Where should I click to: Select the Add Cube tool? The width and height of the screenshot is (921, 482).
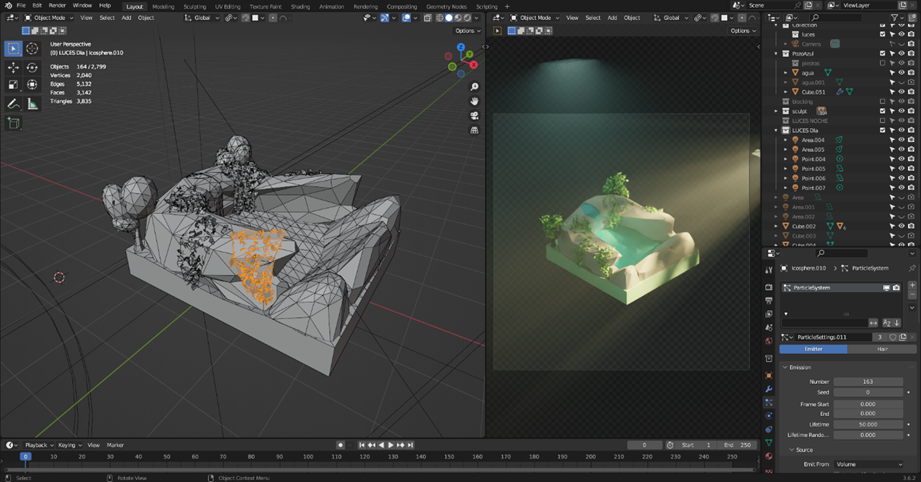[14, 123]
